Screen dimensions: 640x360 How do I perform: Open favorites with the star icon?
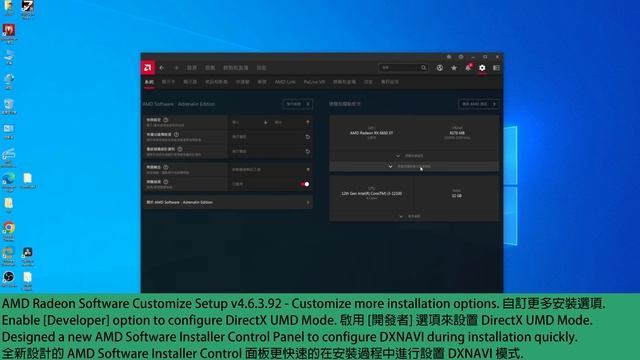point(454,68)
